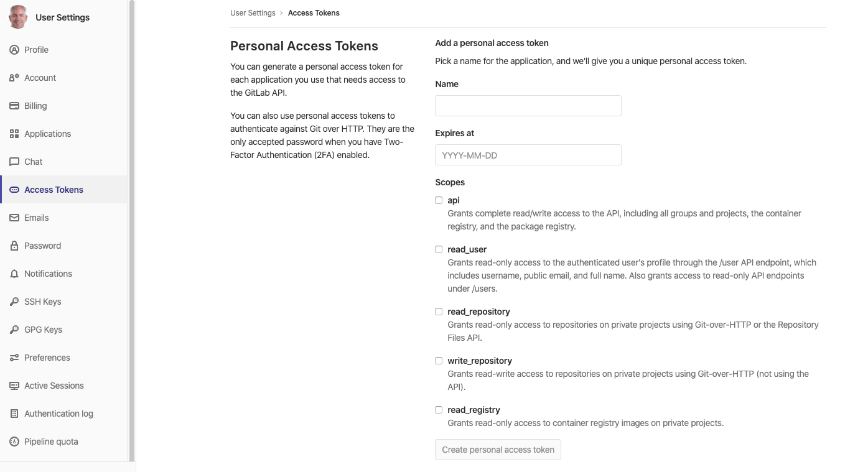Open Notifications via the bell icon
The height and width of the screenshot is (472, 868).
tap(14, 274)
